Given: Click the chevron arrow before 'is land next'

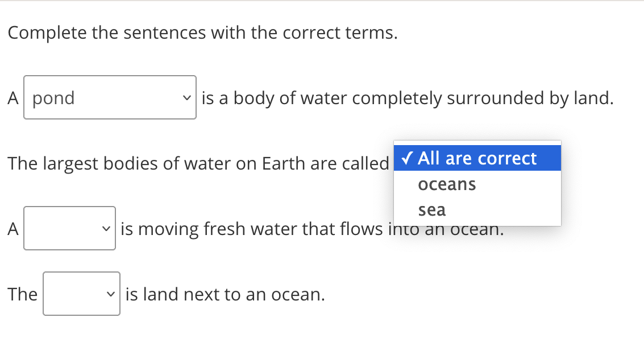Looking at the screenshot, I should point(111,294).
